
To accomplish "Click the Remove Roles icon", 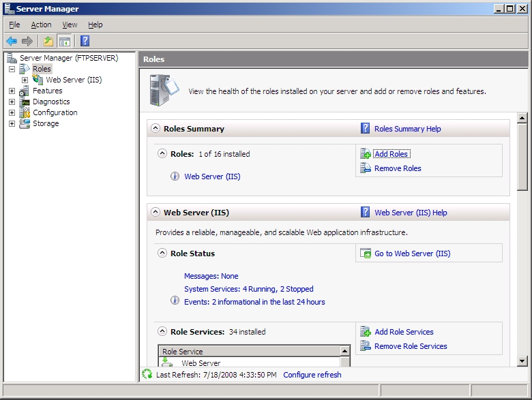I will (x=366, y=168).
